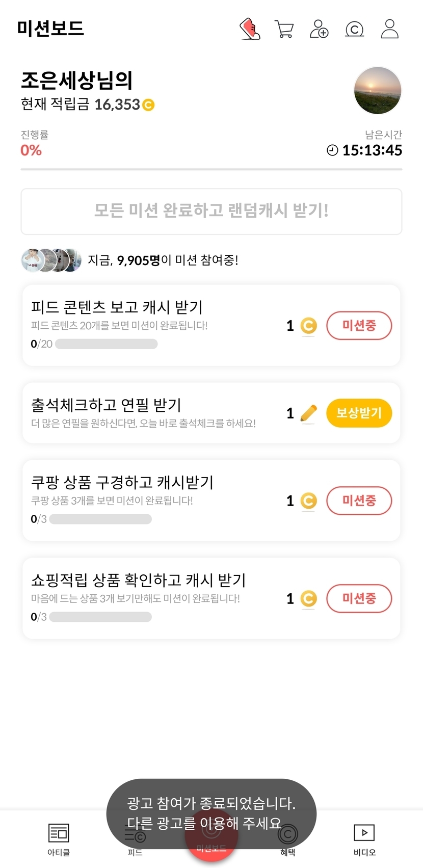This screenshot has width=423, height=868.
Task: Tap the 피드 콘텐츠 0/20 progress bar
Action: [x=106, y=344]
